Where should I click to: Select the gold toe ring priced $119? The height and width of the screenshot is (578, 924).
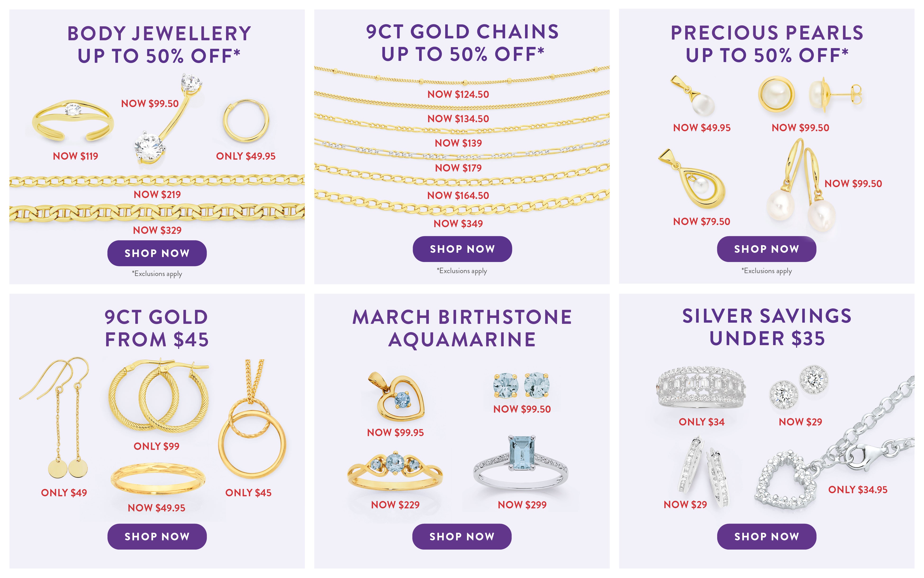[x=73, y=121]
